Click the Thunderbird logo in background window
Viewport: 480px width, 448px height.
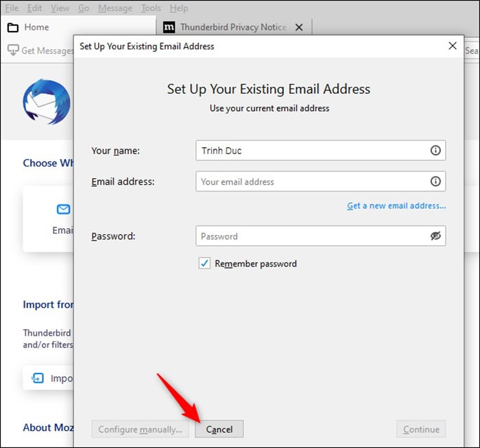click(47, 101)
